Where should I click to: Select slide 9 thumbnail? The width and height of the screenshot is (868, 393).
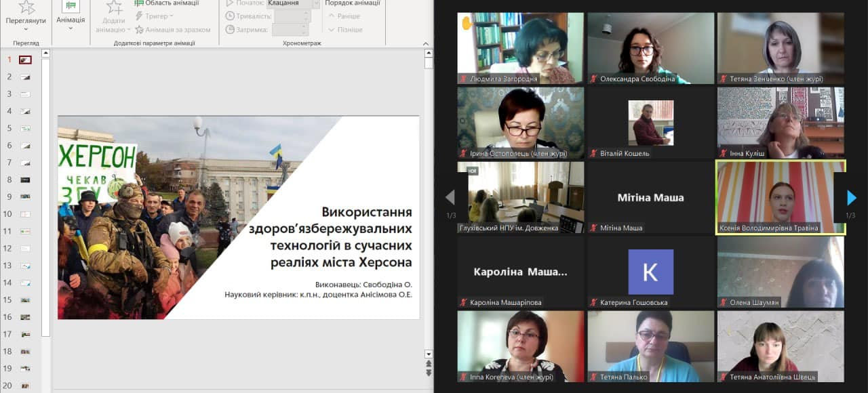pyautogui.click(x=25, y=196)
